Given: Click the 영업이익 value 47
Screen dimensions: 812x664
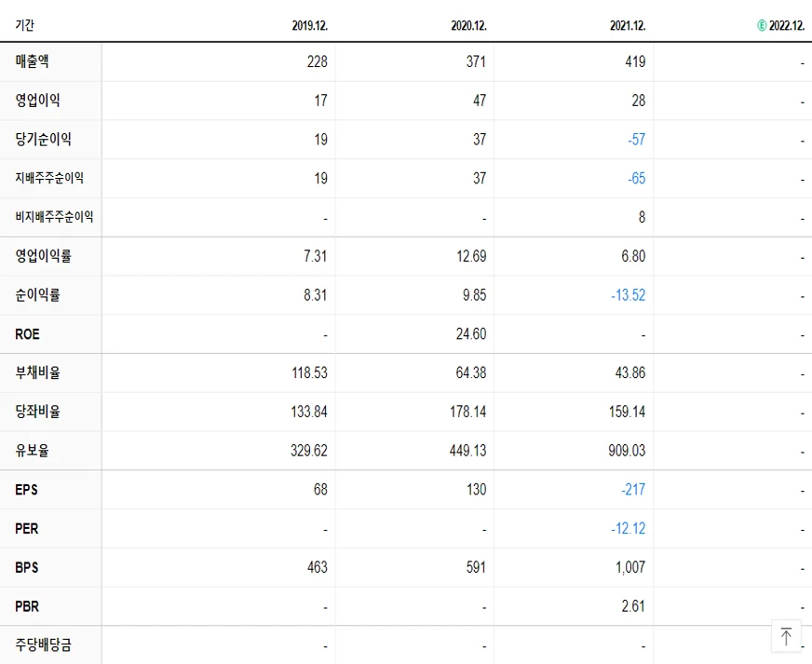Looking at the screenshot, I should 480,101.
